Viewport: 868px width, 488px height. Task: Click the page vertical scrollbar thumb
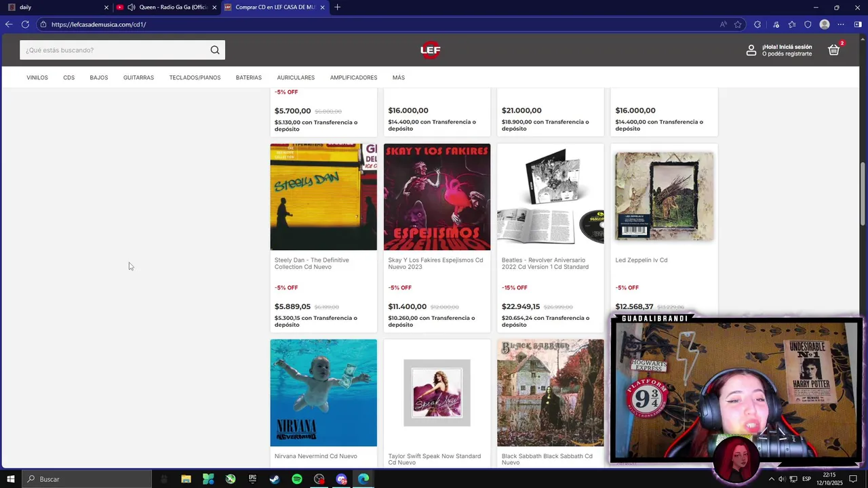pos(863,195)
